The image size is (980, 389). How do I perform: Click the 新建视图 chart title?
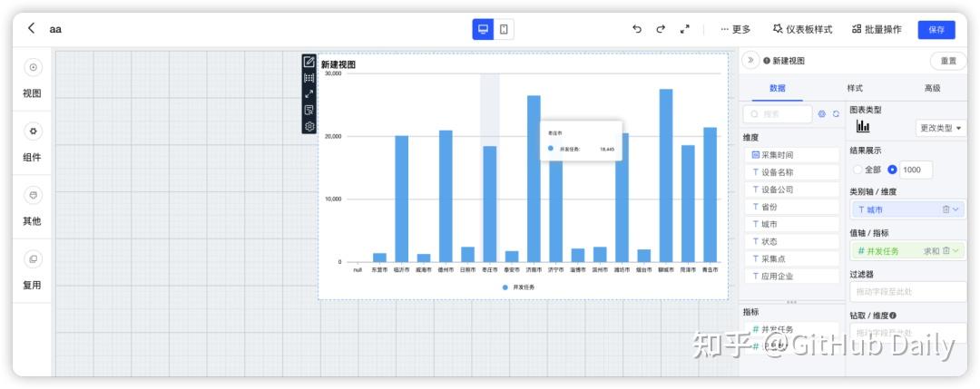338,64
